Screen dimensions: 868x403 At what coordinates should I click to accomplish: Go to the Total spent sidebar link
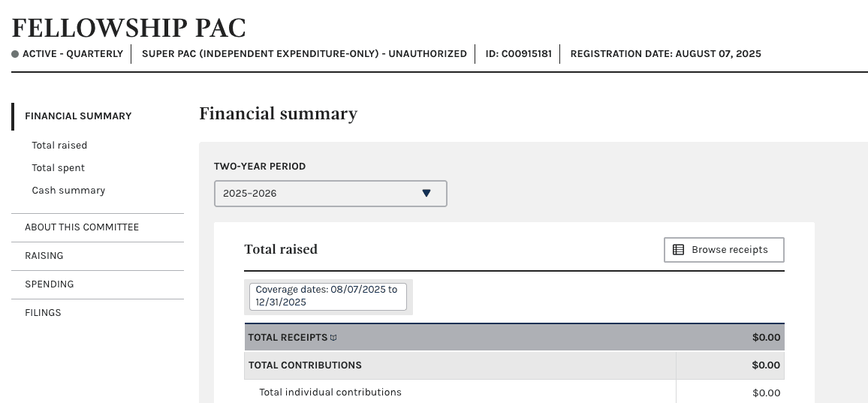point(59,168)
